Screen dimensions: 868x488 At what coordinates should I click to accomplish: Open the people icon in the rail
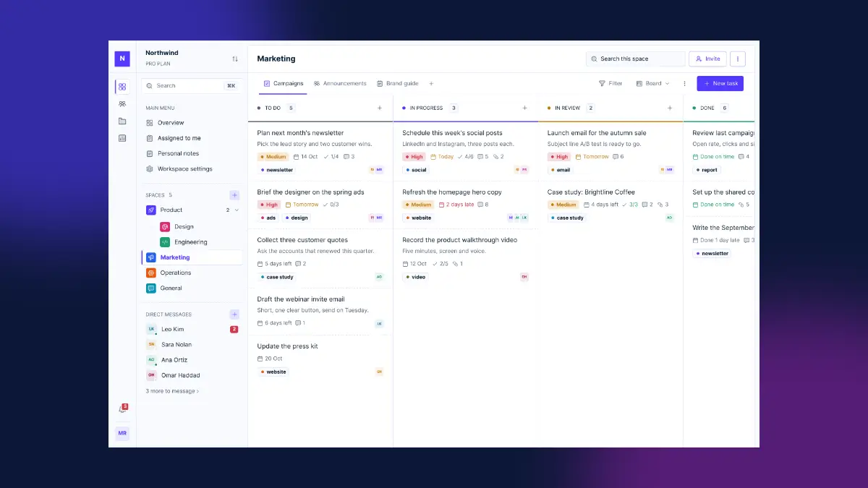pyautogui.click(x=122, y=104)
